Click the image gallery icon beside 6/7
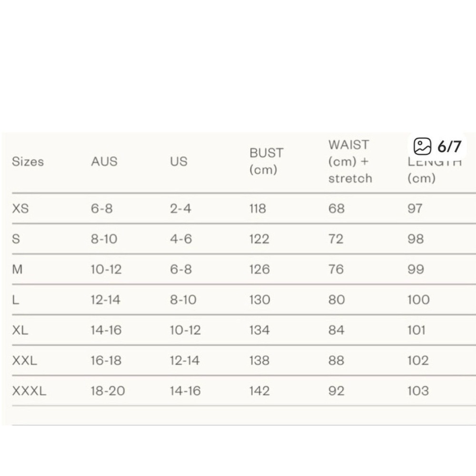The width and height of the screenshot is (476, 476). [422, 146]
